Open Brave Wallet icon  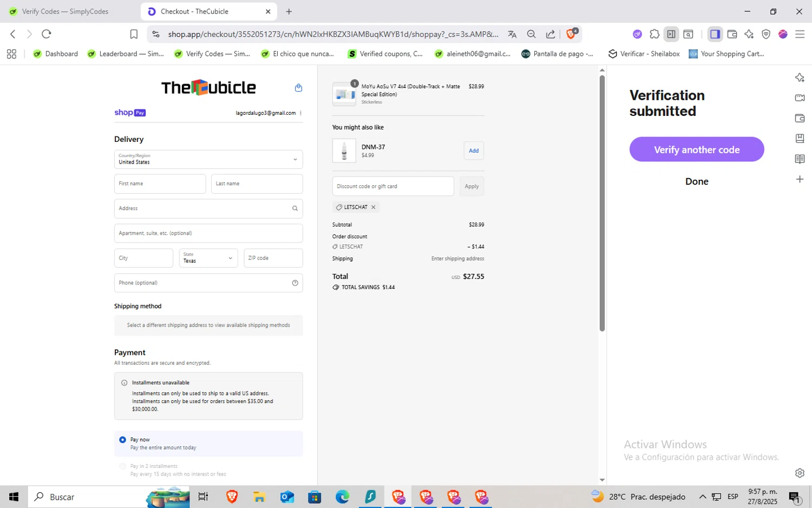[x=732, y=34]
